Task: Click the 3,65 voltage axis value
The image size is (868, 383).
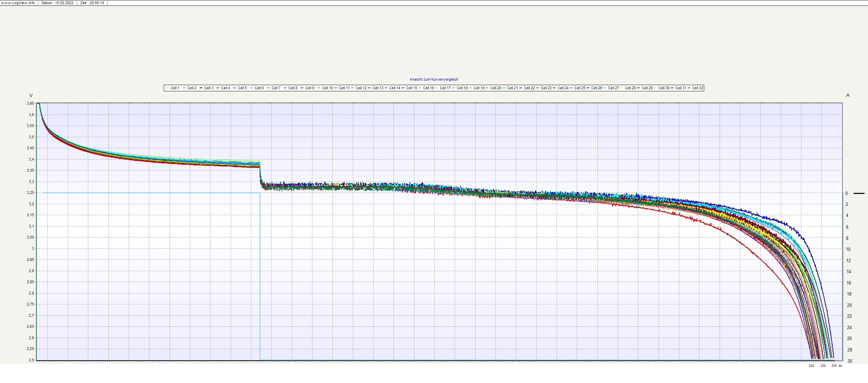Action: tap(30, 104)
